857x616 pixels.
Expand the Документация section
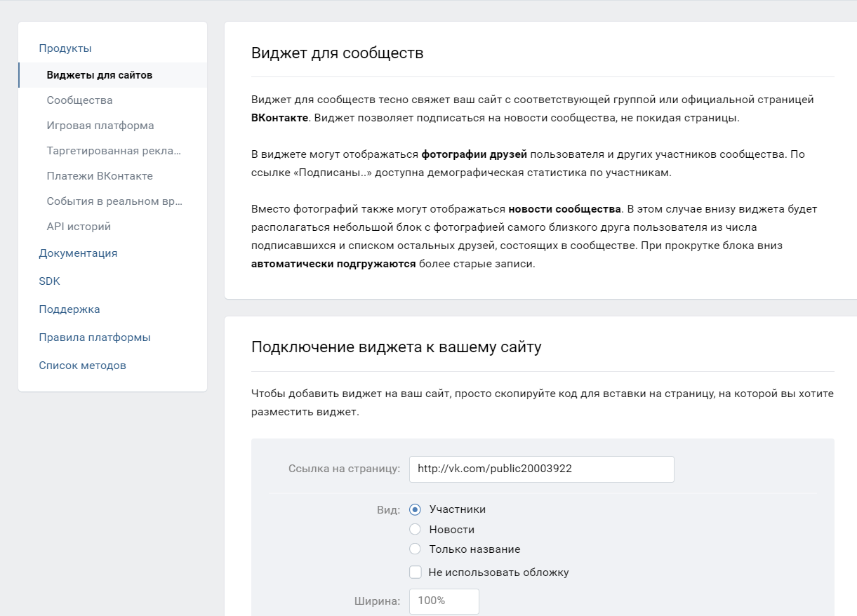[78, 253]
